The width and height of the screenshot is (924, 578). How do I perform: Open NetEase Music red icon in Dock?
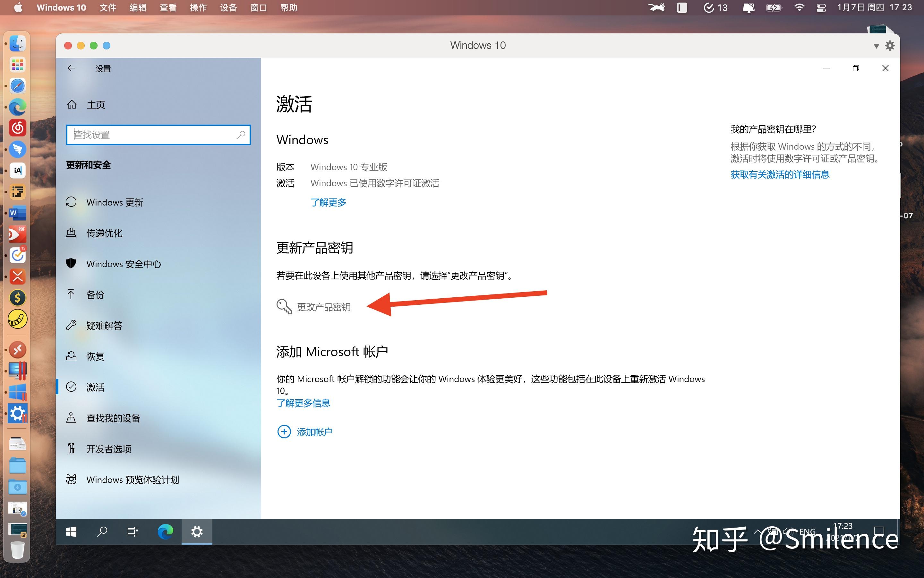click(x=18, y=128)
